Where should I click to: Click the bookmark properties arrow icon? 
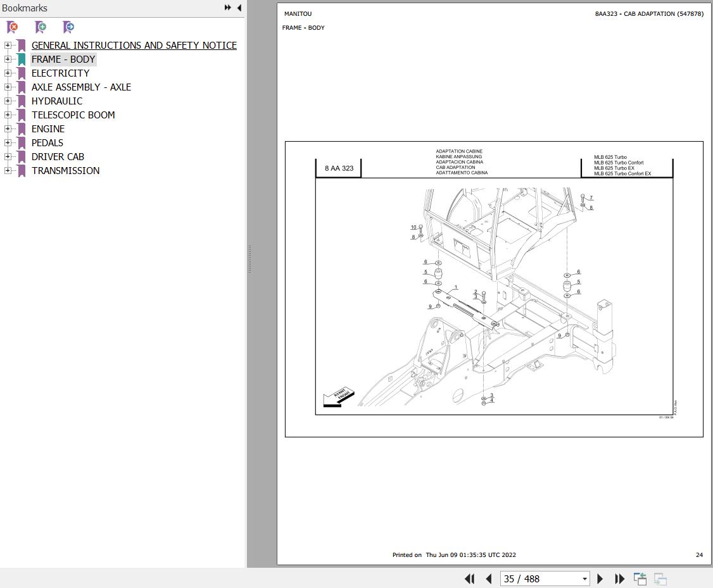click(x=68, y=27)
